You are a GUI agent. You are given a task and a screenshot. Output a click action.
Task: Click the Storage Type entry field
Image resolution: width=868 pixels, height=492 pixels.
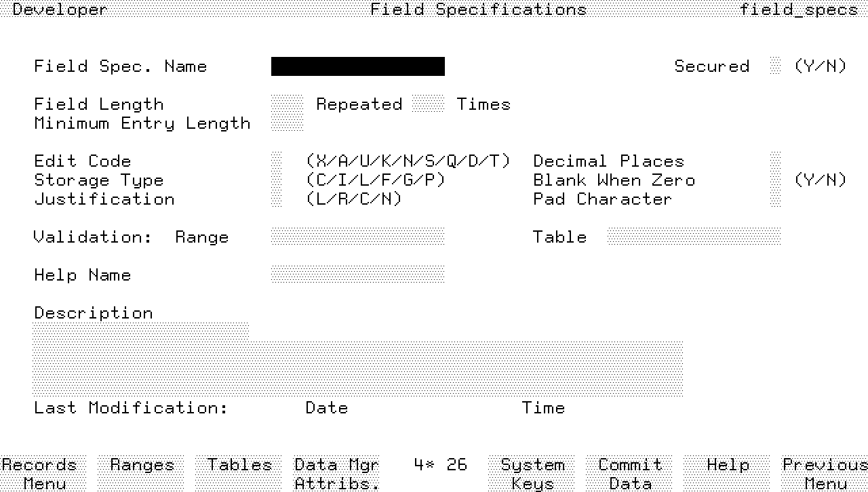pos(276,180)
